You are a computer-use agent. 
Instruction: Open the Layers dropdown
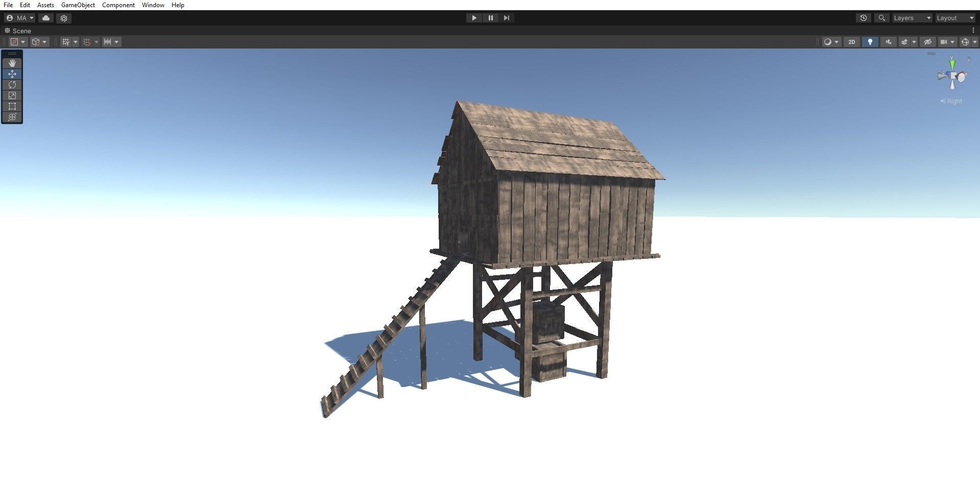tap(912, 18)
